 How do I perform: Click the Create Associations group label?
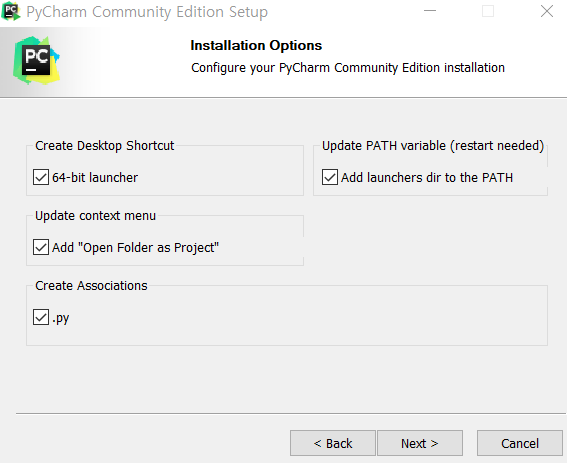pos(91,286)
